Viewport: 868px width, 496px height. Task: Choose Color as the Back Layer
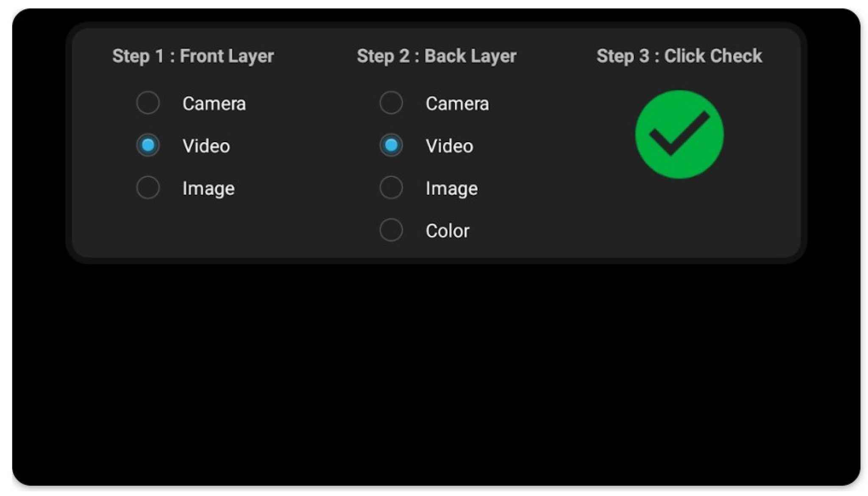coord(391,230)
